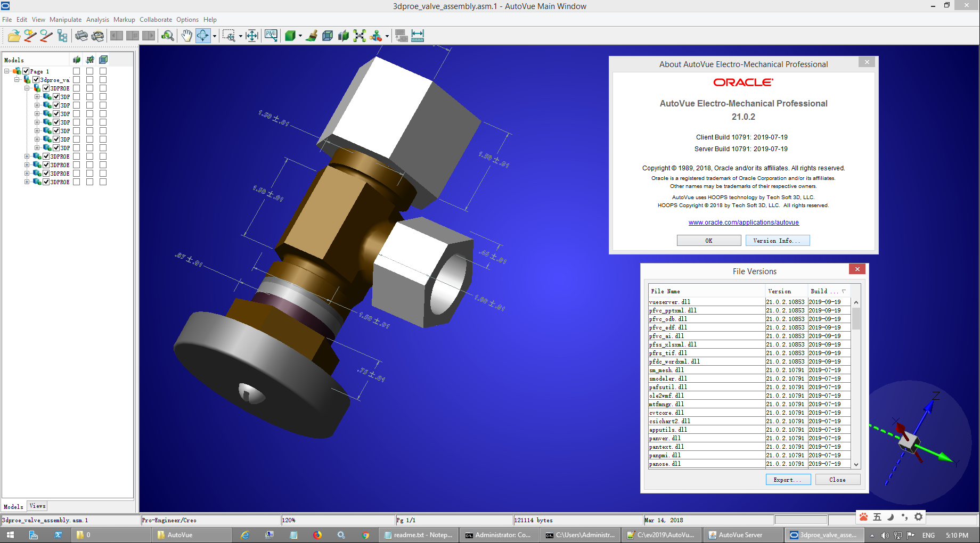Tick the middle column checkbox in Page 1 row
This screenshot has height=543, width=980.
[x=90, y=71]
